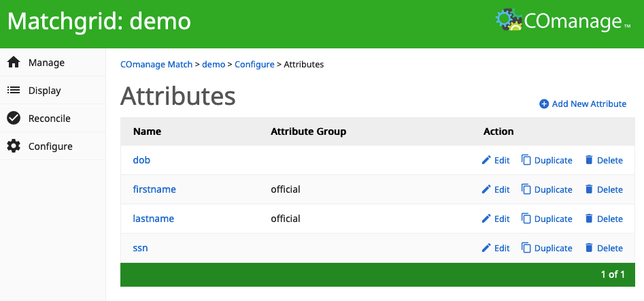Click the trash icon in the ssn row
The width and height of the screenshot is (644, 301).
tap(589, 248)
